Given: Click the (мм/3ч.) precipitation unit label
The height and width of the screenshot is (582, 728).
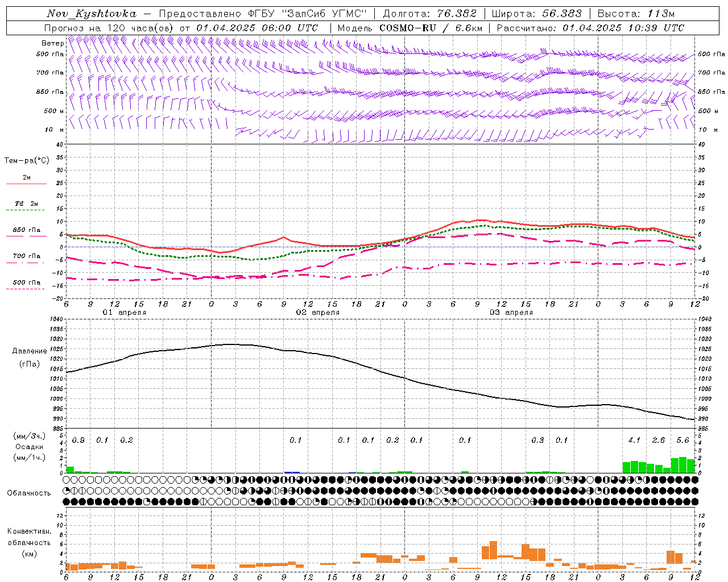Looking at the screenshot, I should coord(30,436).
